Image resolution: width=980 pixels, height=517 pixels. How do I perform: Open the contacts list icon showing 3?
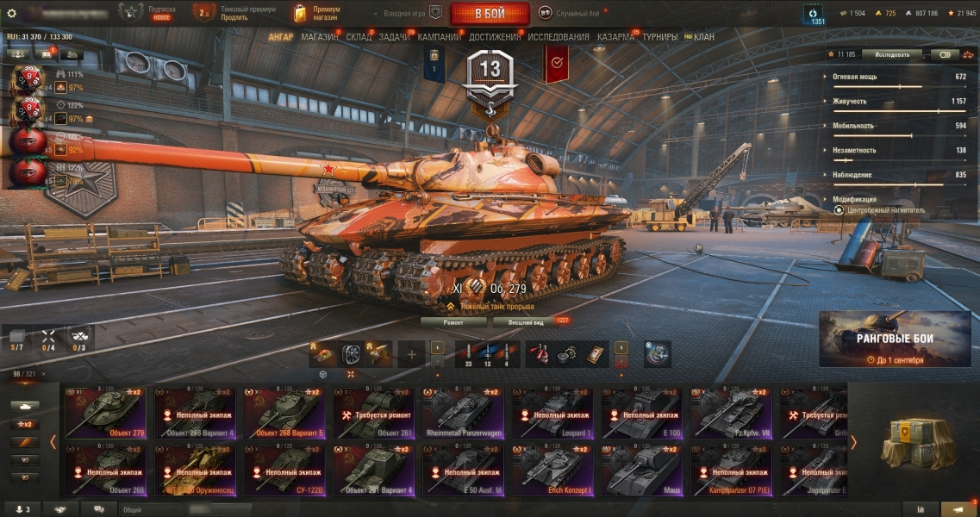24,509
